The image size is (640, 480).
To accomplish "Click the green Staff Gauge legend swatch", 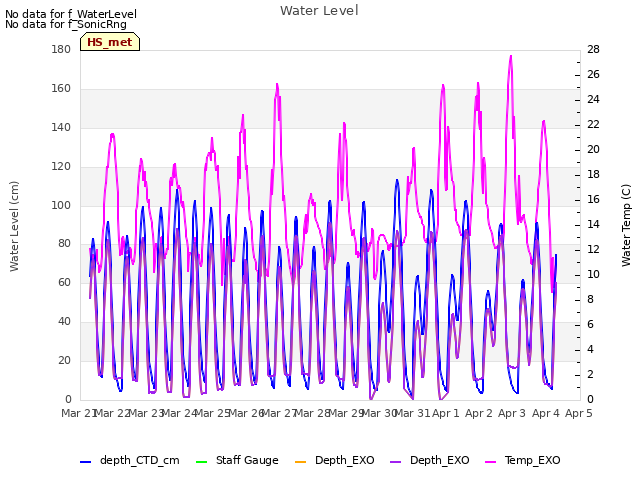I will (201, 462).
